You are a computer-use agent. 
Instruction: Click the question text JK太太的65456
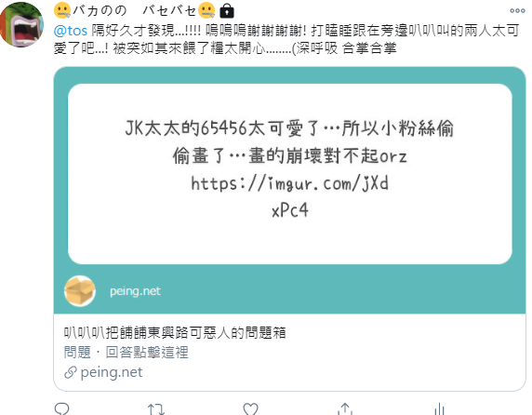(x=290, y=141)
